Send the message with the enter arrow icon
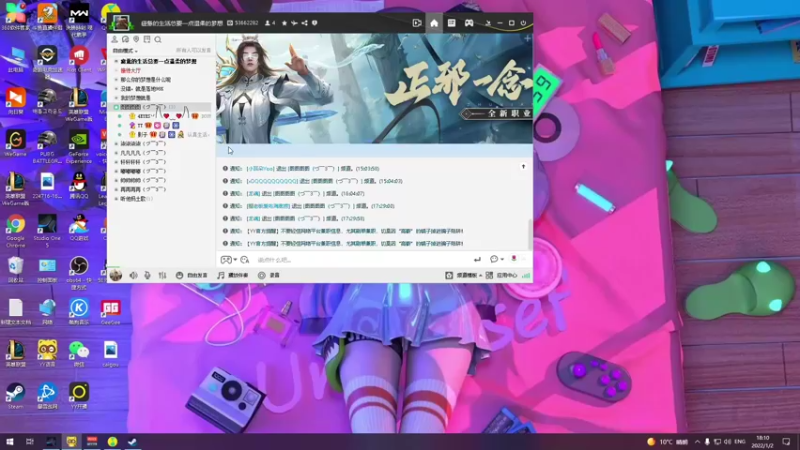Viewport: 800px width, 450px height. pyautogui.click(x=477, y=260)
